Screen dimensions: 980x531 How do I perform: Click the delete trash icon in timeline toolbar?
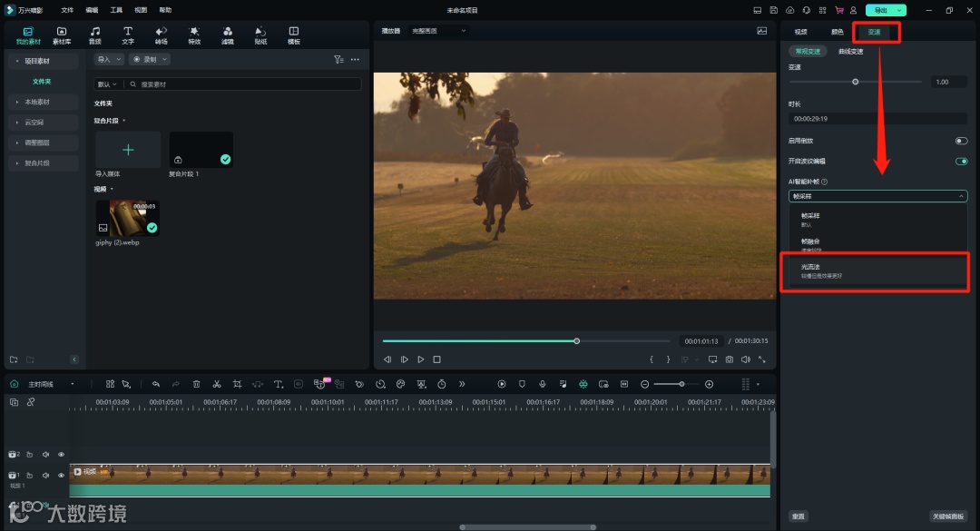tap(196, 384)
